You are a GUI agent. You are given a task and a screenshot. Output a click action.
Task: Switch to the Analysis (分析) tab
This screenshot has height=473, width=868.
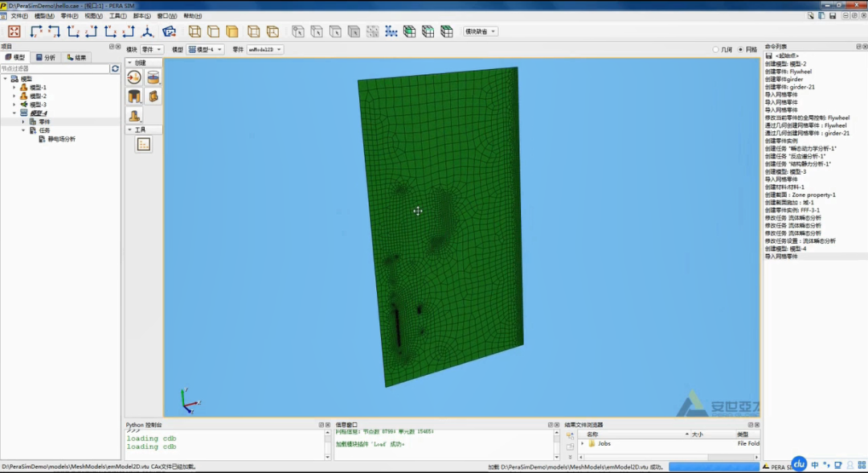pos(46,58)
